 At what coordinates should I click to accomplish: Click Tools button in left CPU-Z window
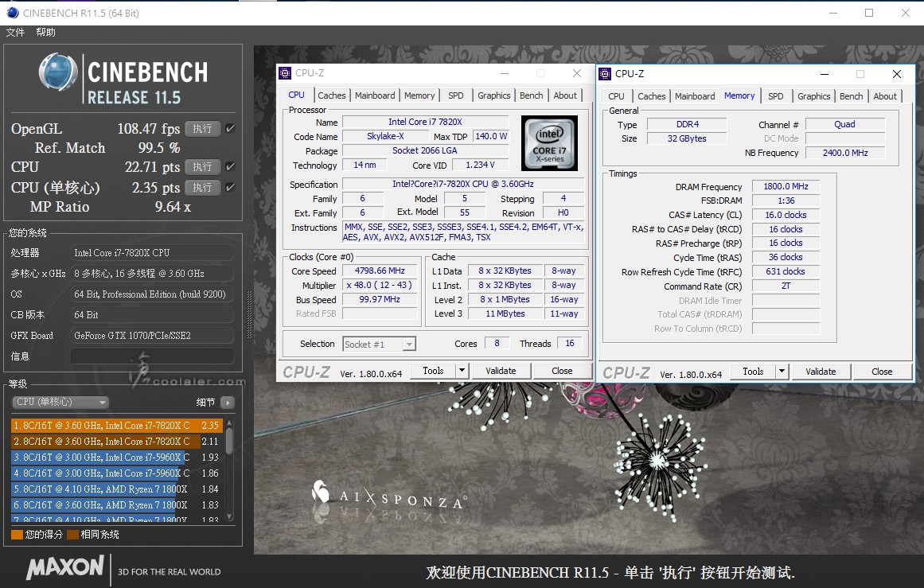(x=433, y=371)
